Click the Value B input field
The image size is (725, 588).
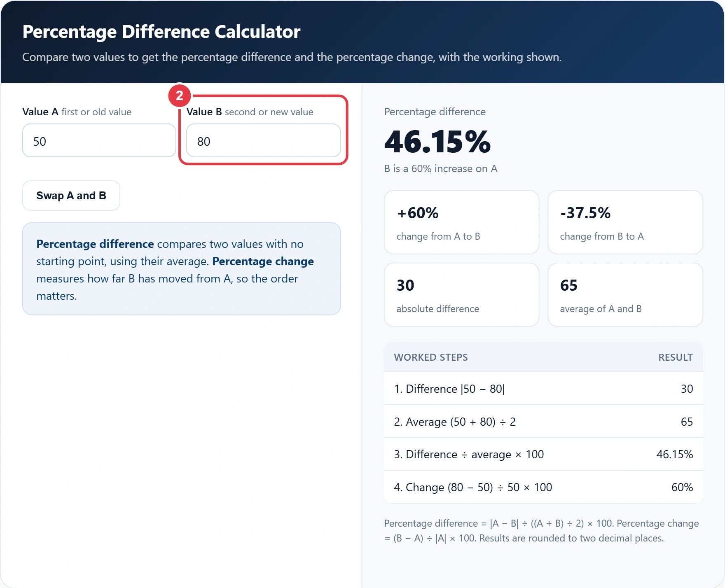point(264,141)
